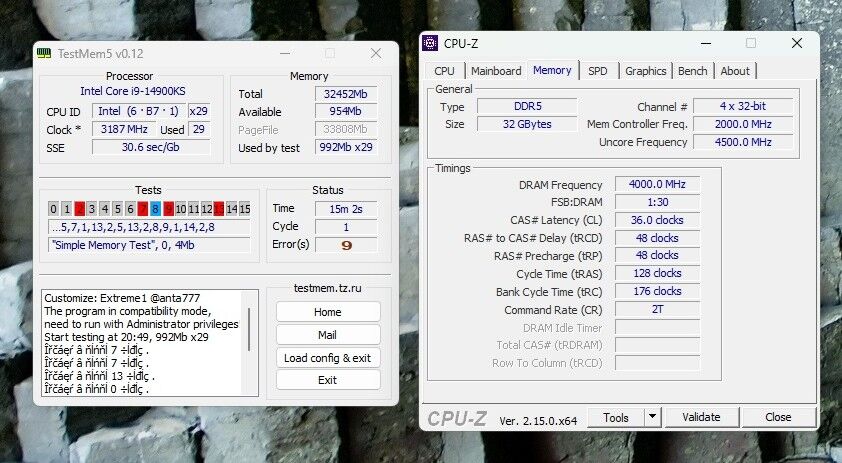Expand the Tools dropdown arrow
The height and width of the screenshot is (463, 842).
652,417
